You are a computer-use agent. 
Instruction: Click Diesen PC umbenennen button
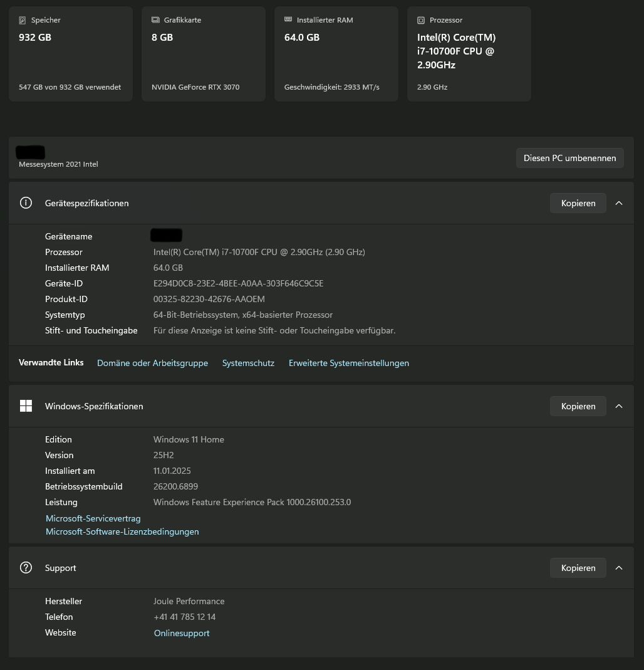[569, 158]
